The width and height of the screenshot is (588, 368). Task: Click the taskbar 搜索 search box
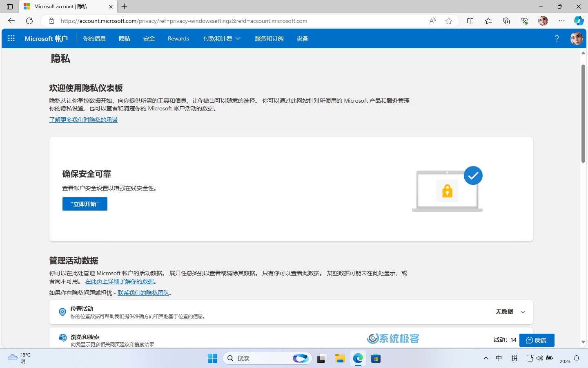267,358
